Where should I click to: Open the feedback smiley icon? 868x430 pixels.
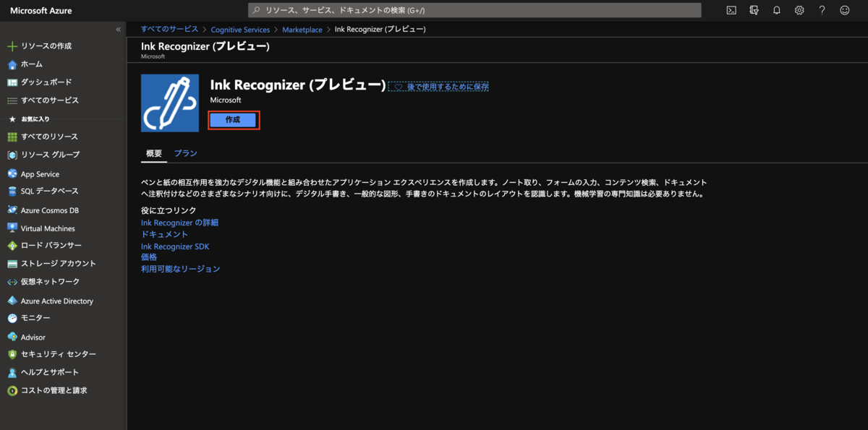click(x=844, y=10)
